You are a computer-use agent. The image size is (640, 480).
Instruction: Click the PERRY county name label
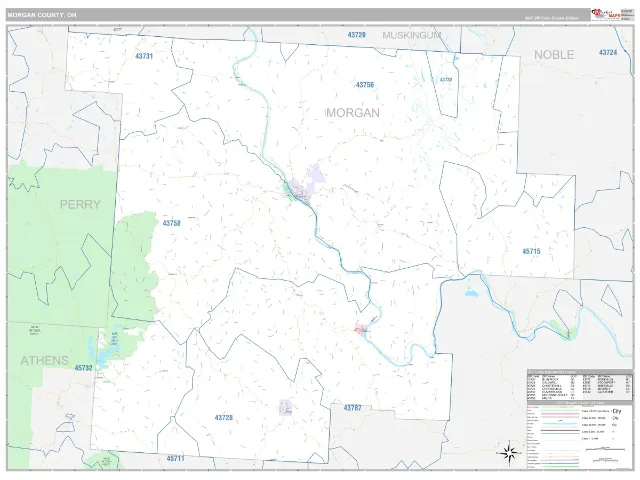(x=80, y=204)
